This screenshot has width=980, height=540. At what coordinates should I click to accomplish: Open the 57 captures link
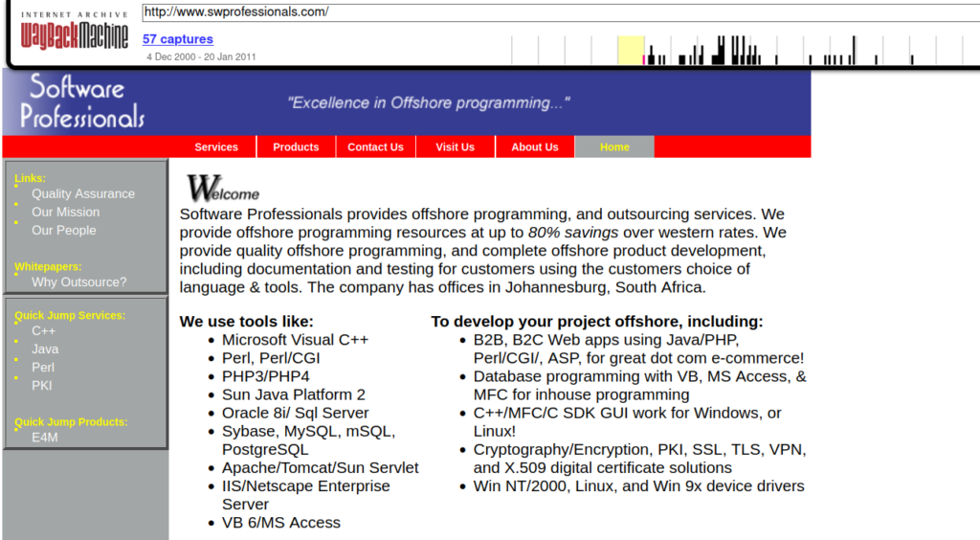(177, 38)
